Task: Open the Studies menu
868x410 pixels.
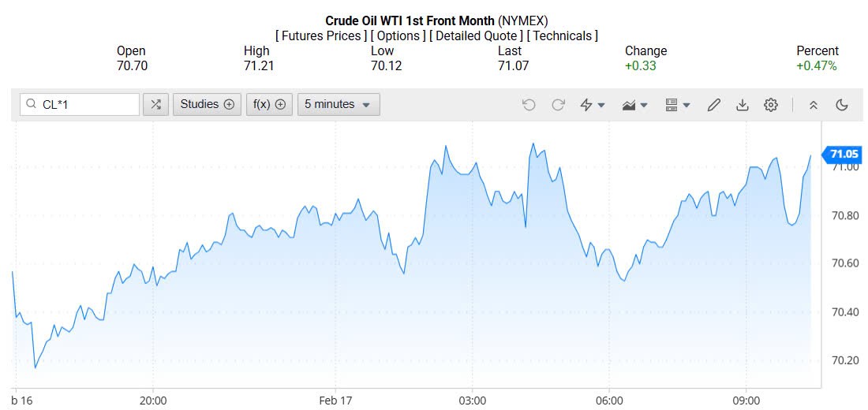Action: (208, 104)
